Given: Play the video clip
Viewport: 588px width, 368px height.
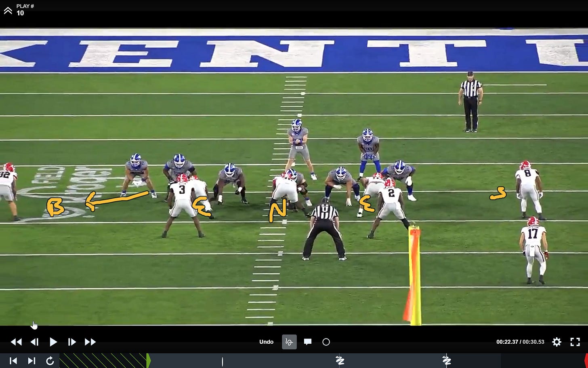Looking at the screenshot, I should (x=53, y=342).
